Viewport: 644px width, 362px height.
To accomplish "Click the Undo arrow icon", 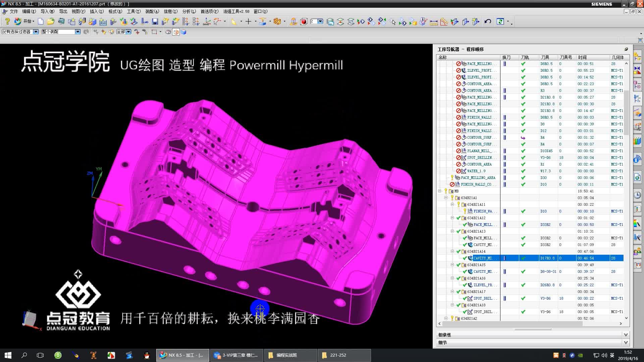I will (x=488, y=22).
